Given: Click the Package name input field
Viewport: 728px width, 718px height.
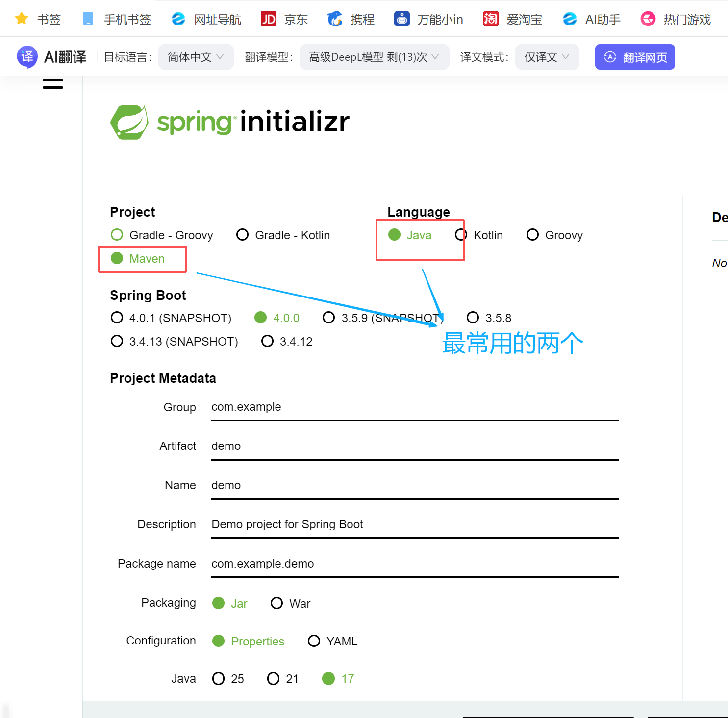Looking at the screenshot, I should [x=415, y=565].
